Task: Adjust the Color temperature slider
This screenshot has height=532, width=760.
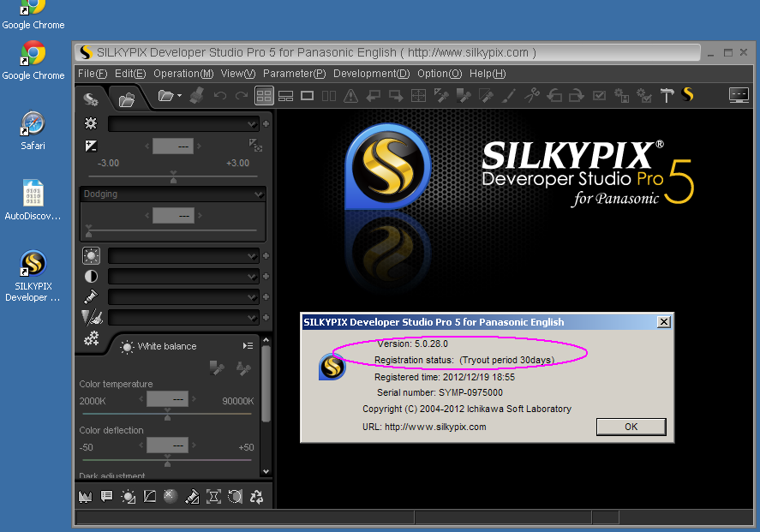Action: (x=167, y=415)
